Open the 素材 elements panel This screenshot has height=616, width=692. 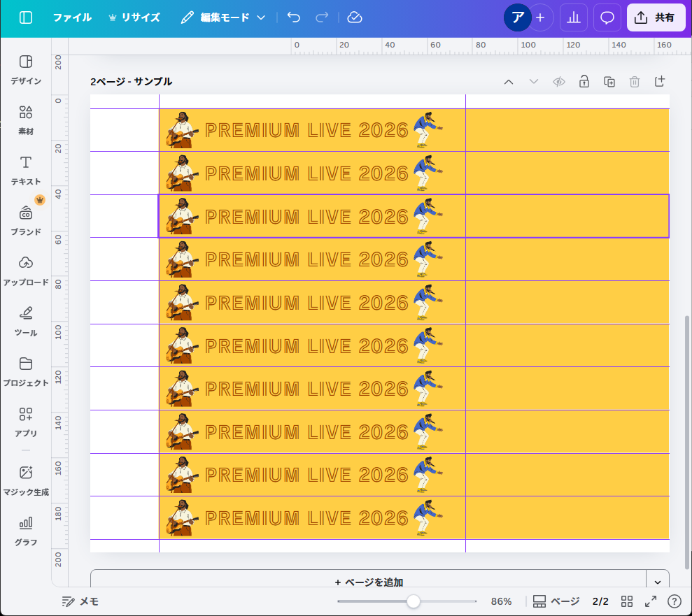[26, 120]
